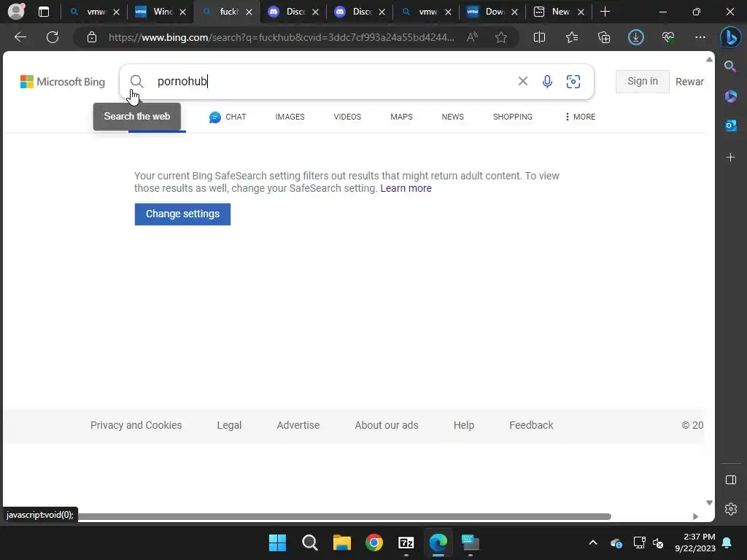
Task: Switch to the SHOPPING tab
Action: pyautogui.click(x=513, y=117)
